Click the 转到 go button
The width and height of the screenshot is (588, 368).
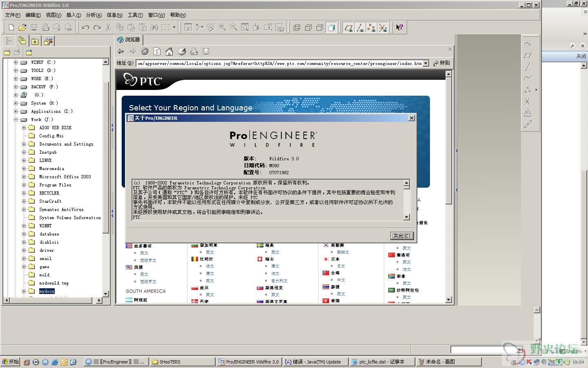point(441,63)
